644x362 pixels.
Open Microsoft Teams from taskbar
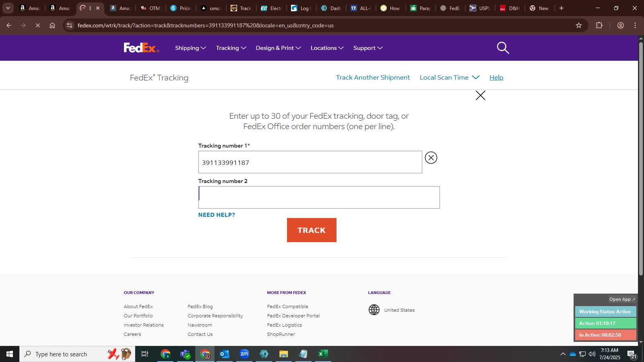185,354
